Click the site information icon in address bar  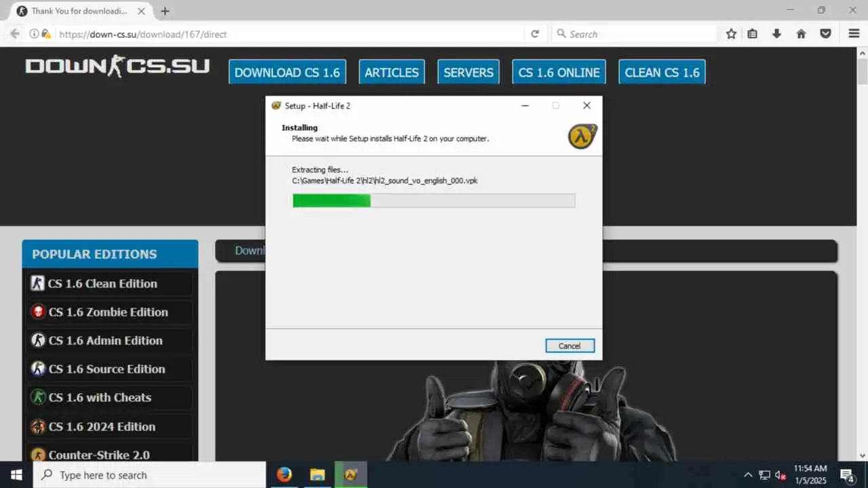34,34
